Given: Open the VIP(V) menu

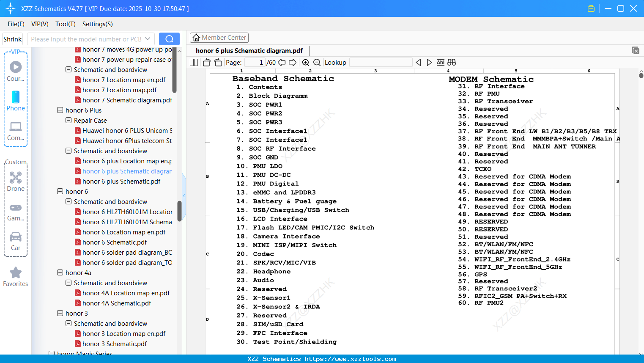Looking at the screenshot, I should (40, 24).
